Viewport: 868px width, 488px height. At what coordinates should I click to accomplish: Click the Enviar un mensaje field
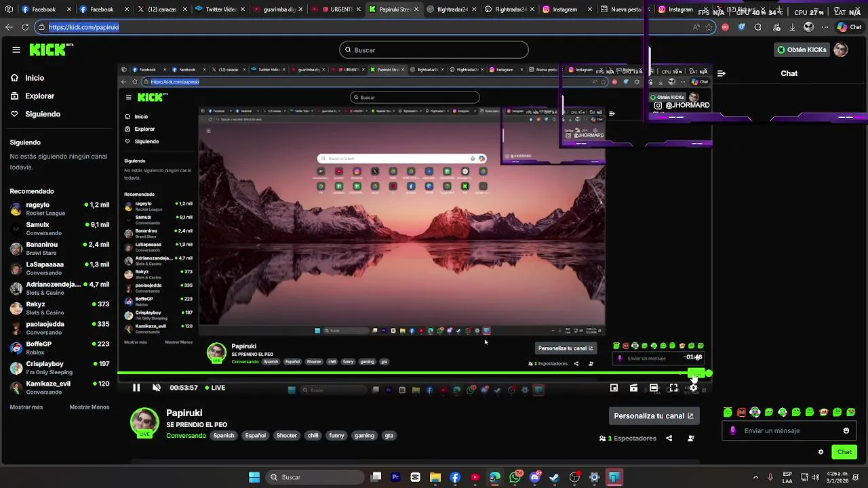pos(789,430)
